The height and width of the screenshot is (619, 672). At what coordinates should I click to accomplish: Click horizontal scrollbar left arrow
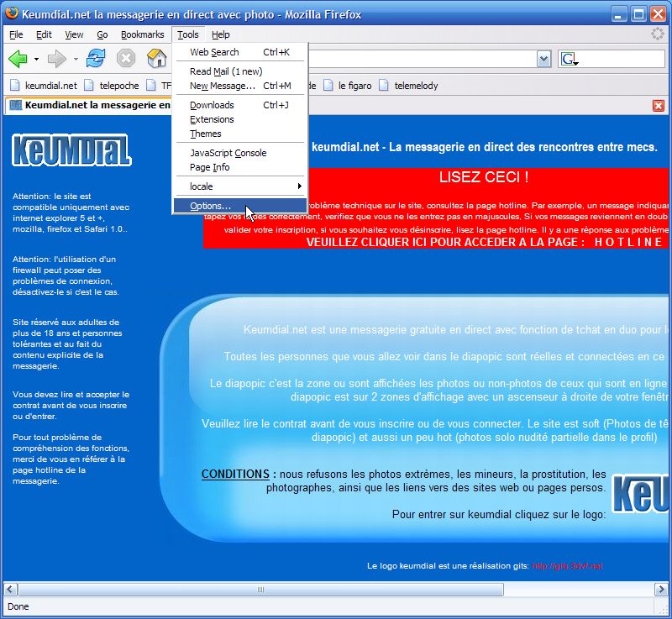(x=10, y=590)
